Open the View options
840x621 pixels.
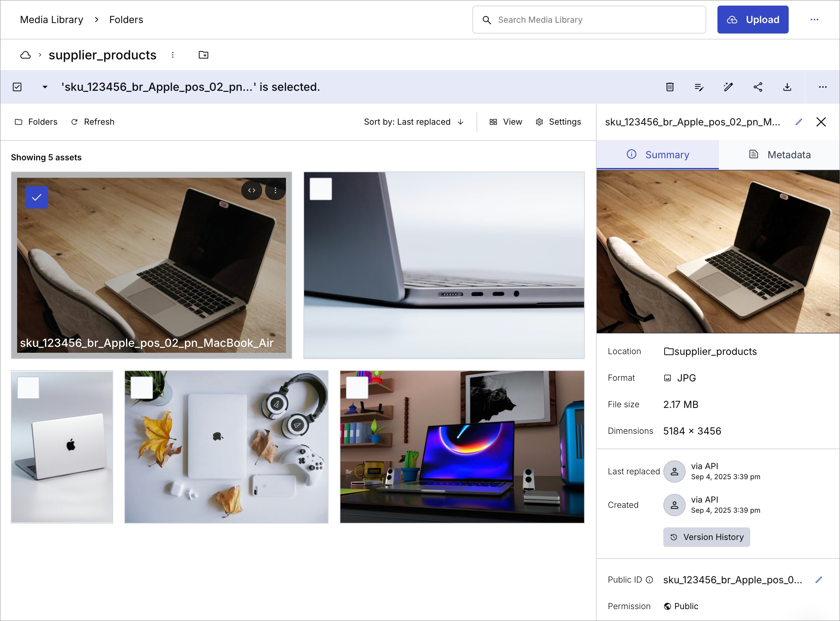point(506,122)
